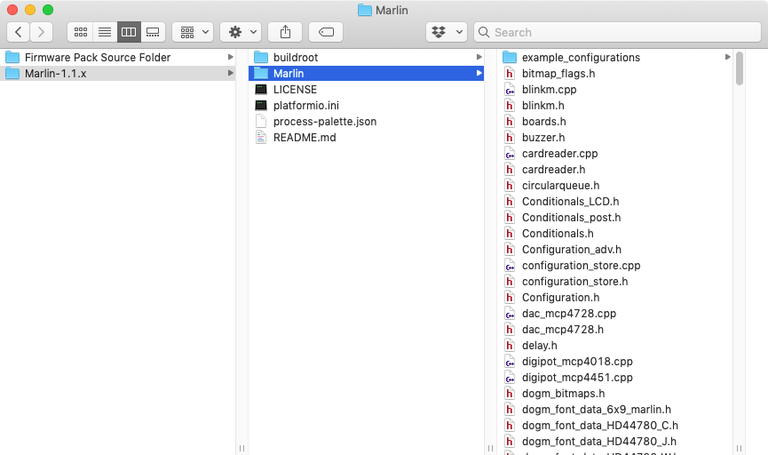Click in the Search field
The height and width of the screenshot is (455, 768).
click(620, 32)
